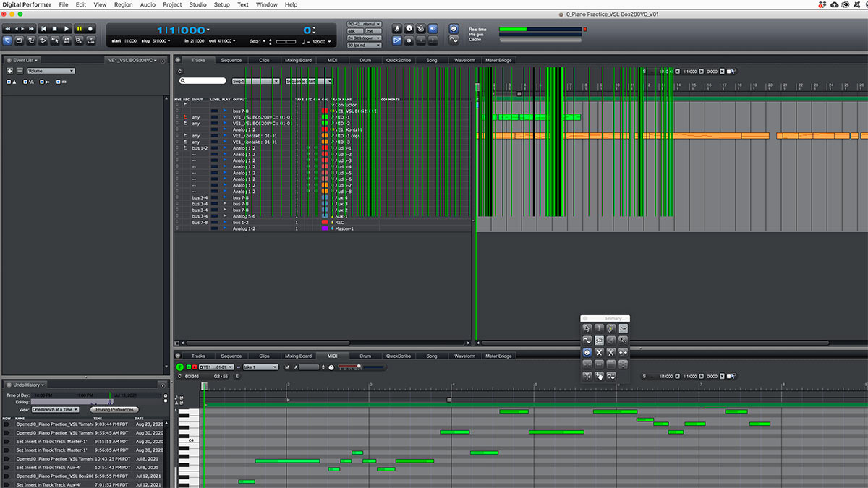Toggle the red record button in MIDI editor

[195, 367]
